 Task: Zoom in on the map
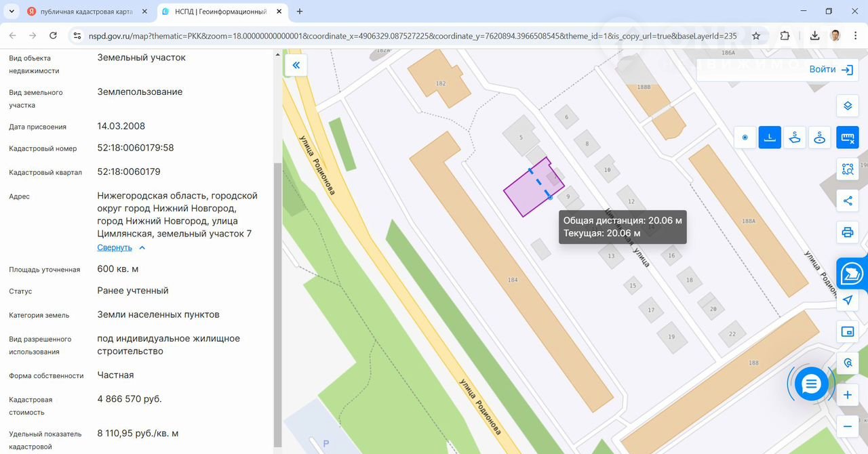[x=847, y=395]
